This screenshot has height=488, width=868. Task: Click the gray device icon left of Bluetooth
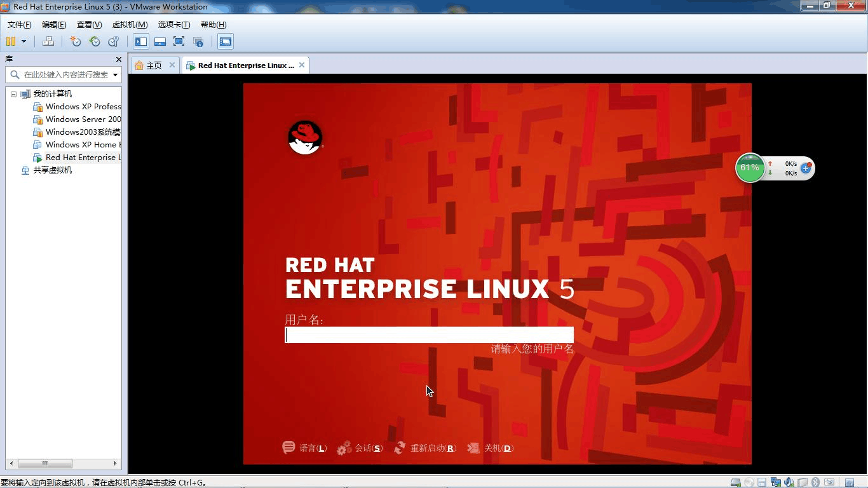(x=803, y=482)
